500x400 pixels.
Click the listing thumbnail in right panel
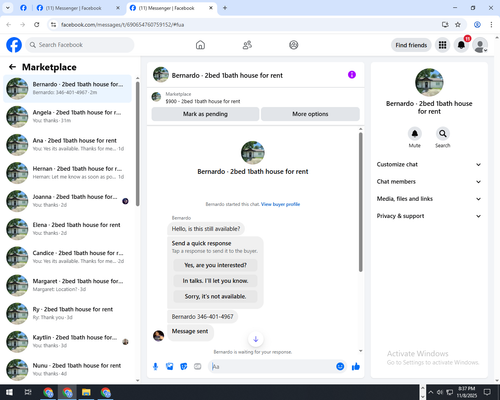click(x=429, y=82)
